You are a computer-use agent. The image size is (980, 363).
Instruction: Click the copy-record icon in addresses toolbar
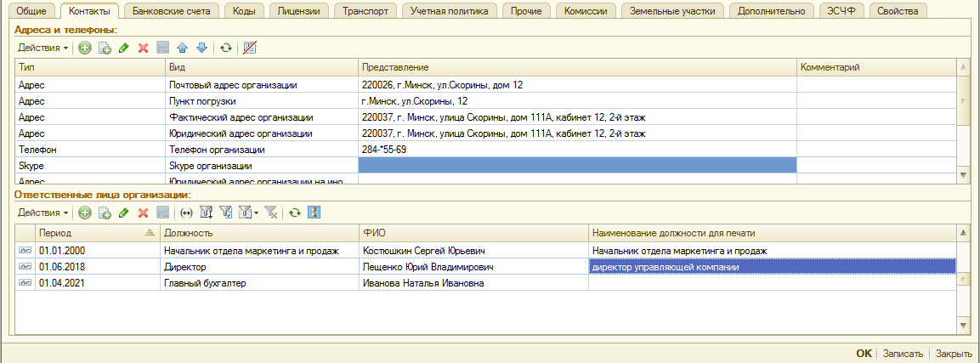105,48
